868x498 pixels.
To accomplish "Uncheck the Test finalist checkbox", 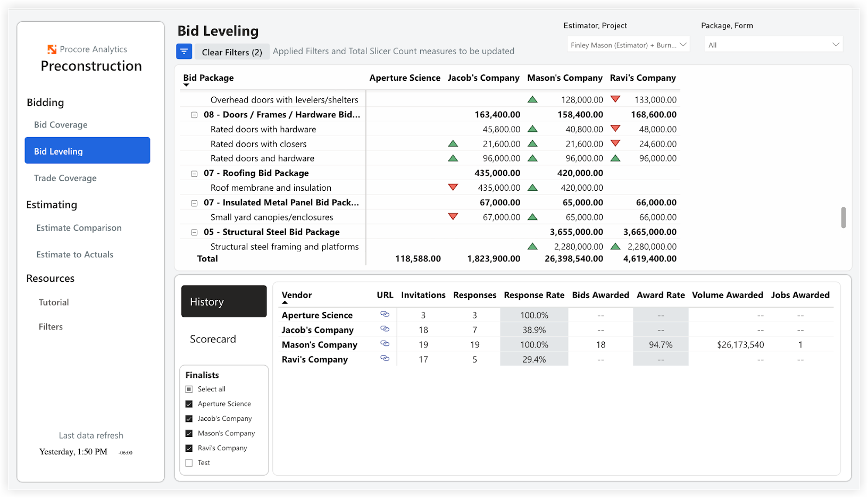I will tap(189, 462).
